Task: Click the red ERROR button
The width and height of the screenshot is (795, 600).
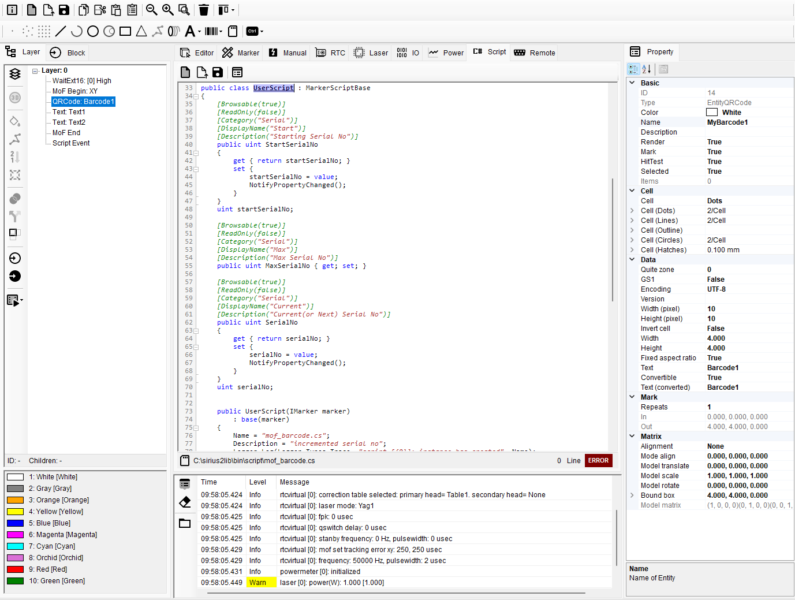Action: pyautogui.click(x=598, y=461)
